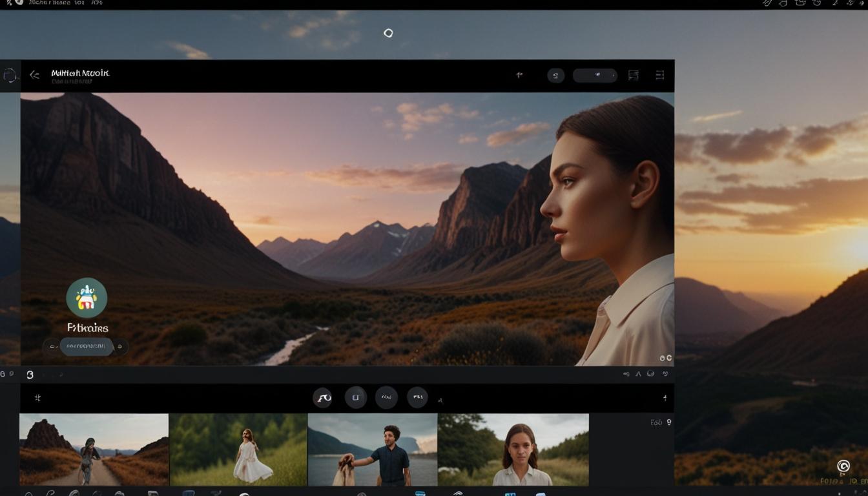Click the first round control below the preview
Viewport: 868px width, 496px height.
(x=323, y=398)
